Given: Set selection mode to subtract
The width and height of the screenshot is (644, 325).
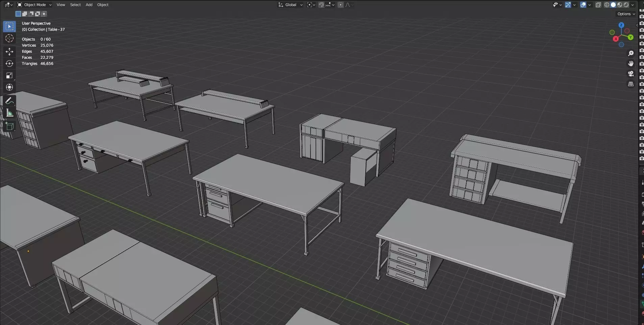Looking at the screenshot, I should click(x=31, y=14).
